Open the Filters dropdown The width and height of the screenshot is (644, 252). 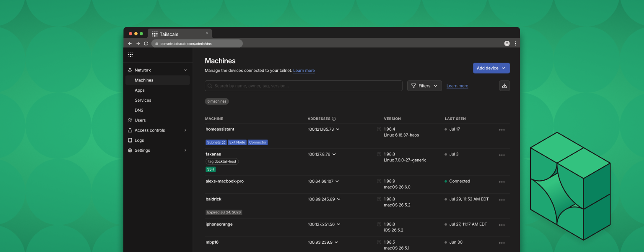click(424, 86)
